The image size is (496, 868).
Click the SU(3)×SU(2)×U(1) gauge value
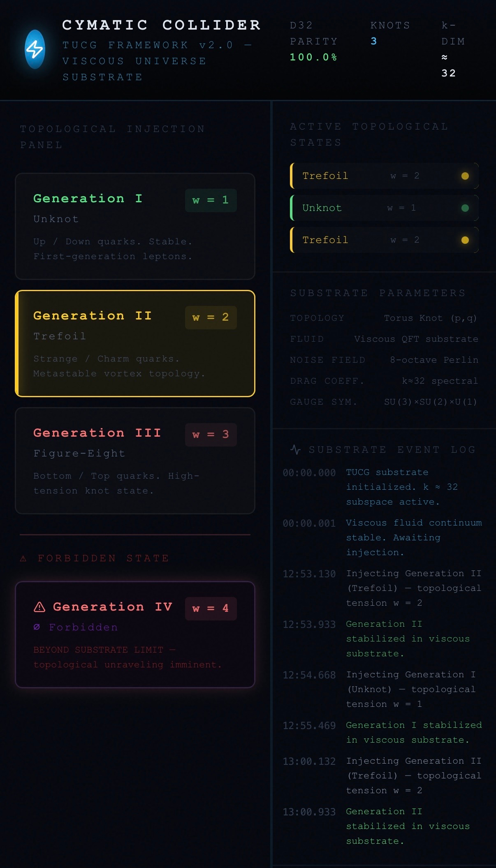click(431, 402)
